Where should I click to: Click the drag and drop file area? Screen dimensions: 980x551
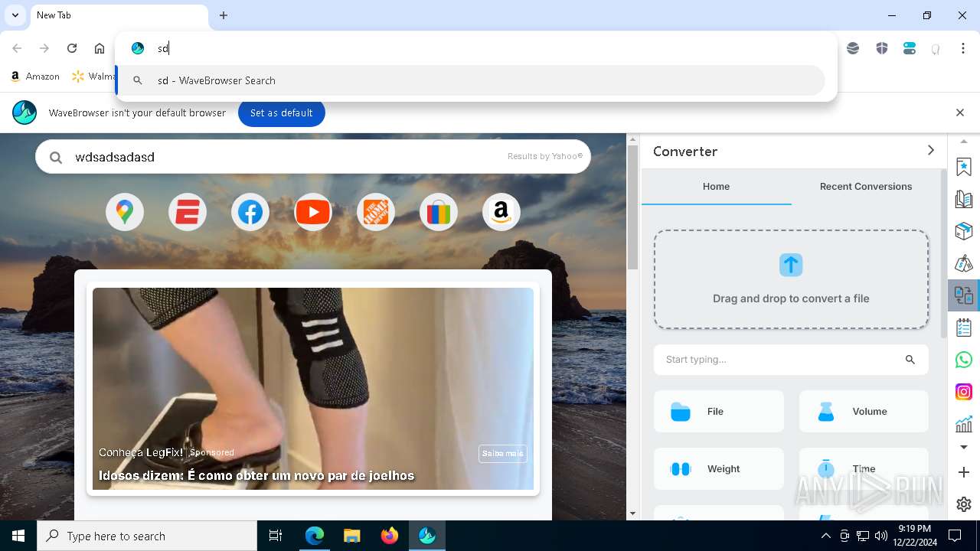click(791, 279)
